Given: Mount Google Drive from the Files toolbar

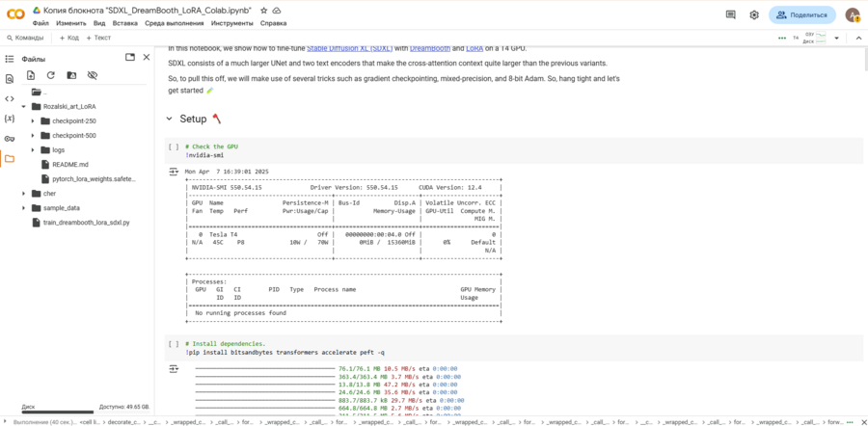Looking at the screenshot, I should click(x=71, y=75).
